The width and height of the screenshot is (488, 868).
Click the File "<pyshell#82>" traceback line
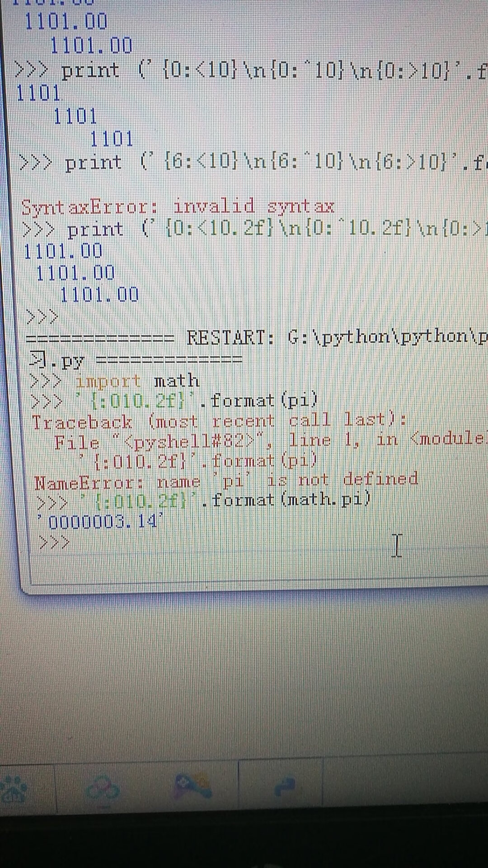tap(270, 440)
